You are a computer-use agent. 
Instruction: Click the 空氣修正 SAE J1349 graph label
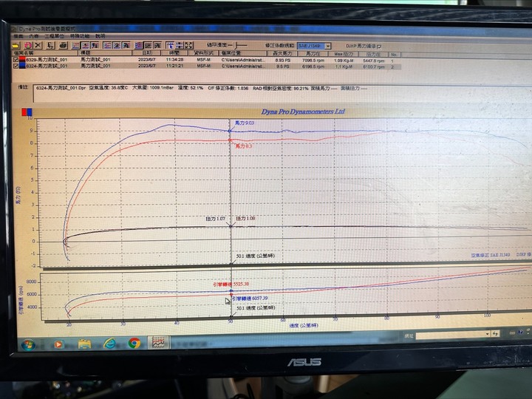[491, 255]
